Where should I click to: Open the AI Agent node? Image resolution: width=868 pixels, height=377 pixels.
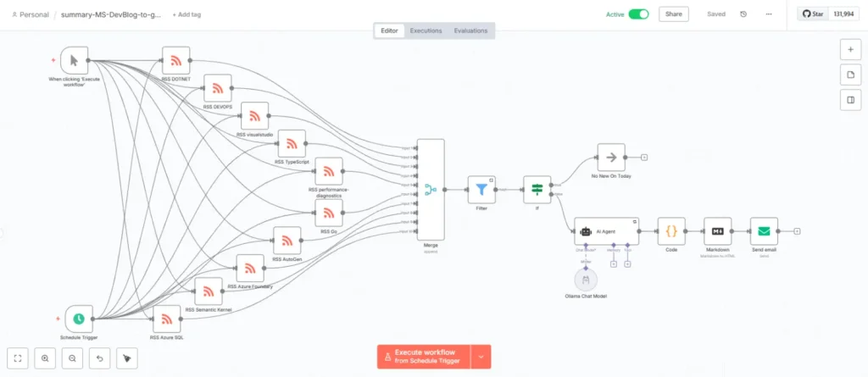click(x=606, y=231)
